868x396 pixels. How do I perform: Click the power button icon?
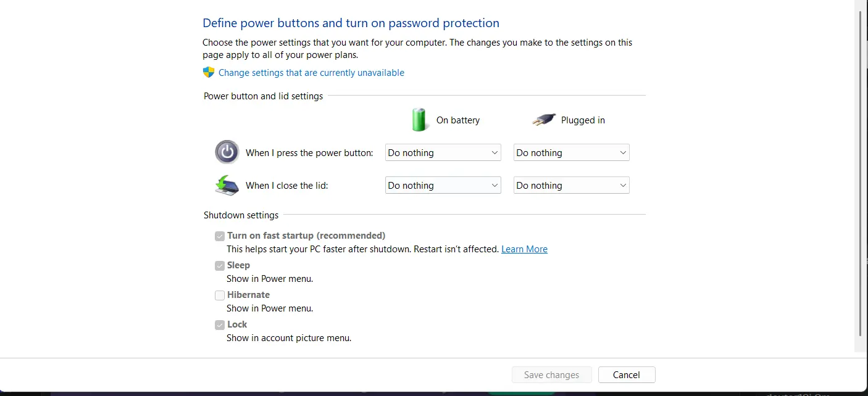pyautogui.click(x=227, y=152)
